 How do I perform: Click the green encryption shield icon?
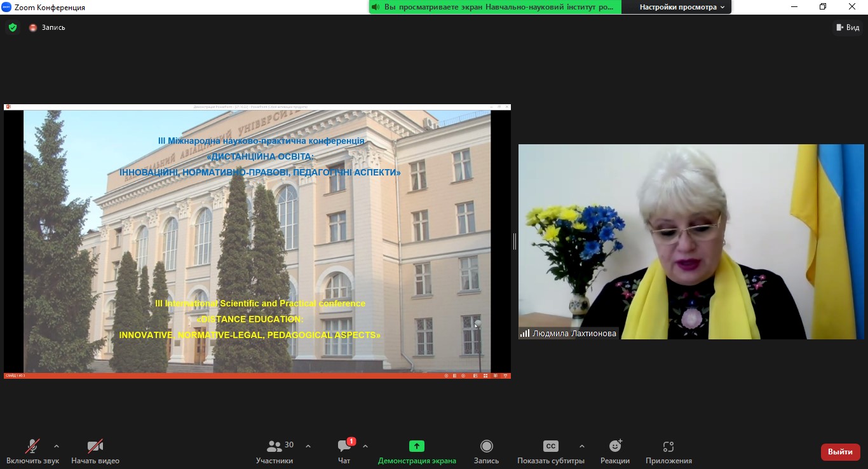pyautogui.click(x=13, y=27)
